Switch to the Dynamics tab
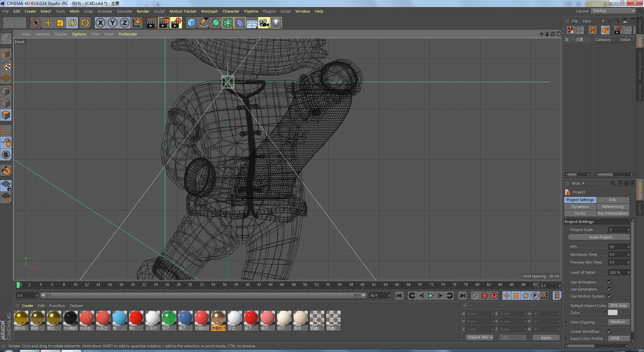The height and width of the screenshot is (352, 644). 580,207
